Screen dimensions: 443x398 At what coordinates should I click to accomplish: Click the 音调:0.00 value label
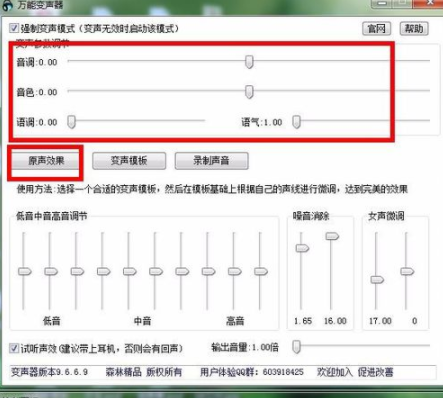[x=37, y=62]
